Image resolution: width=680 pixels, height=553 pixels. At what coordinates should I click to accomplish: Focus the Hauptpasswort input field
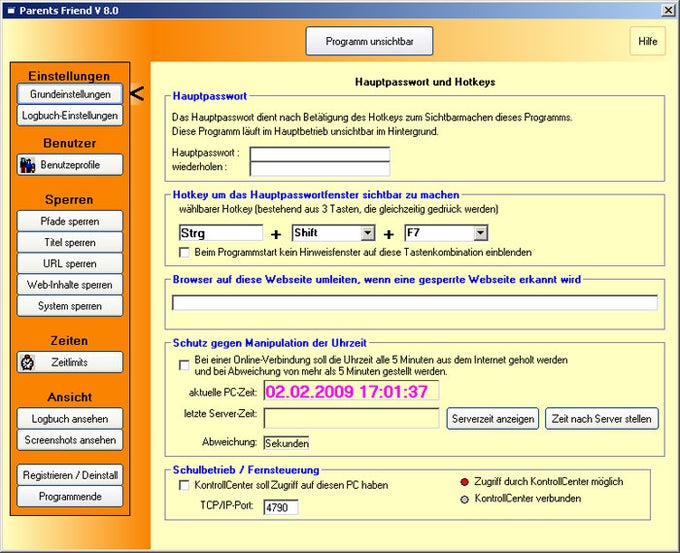click(320, 154)
